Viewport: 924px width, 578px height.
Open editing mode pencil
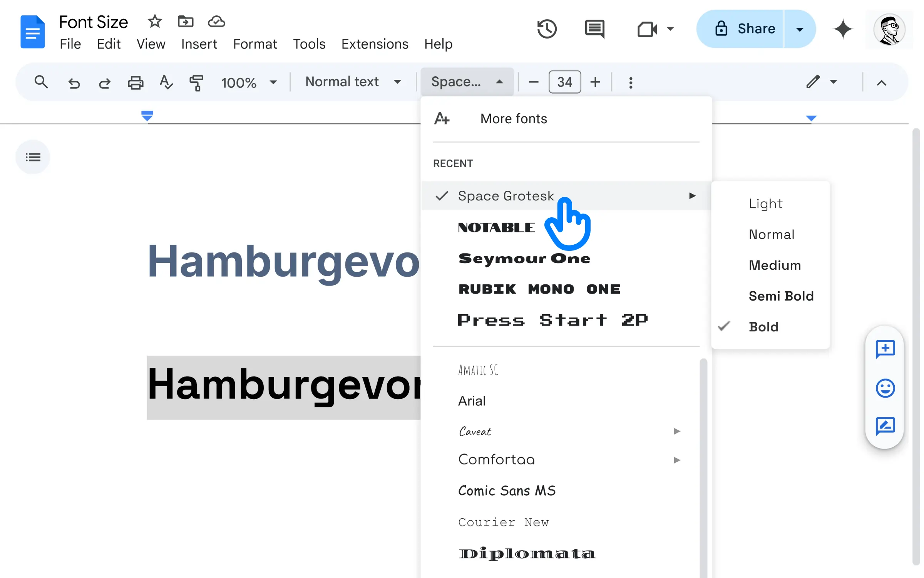click(x=813, y=82)
